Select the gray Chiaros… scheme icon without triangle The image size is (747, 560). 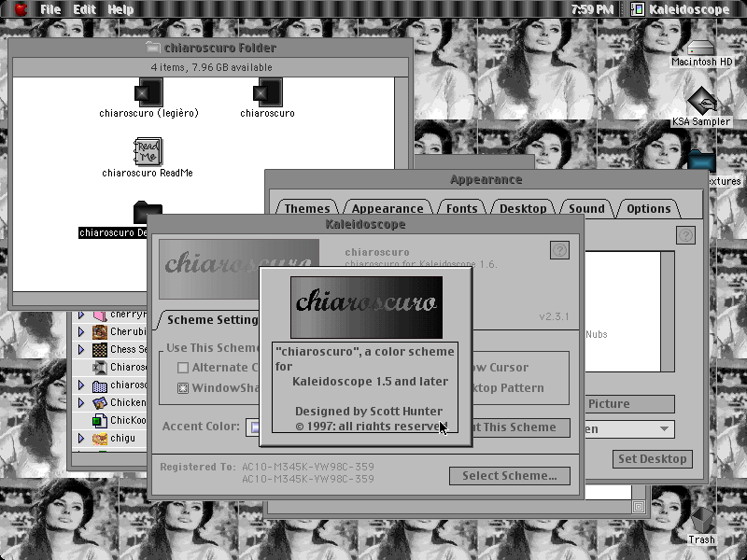point(100,367)
